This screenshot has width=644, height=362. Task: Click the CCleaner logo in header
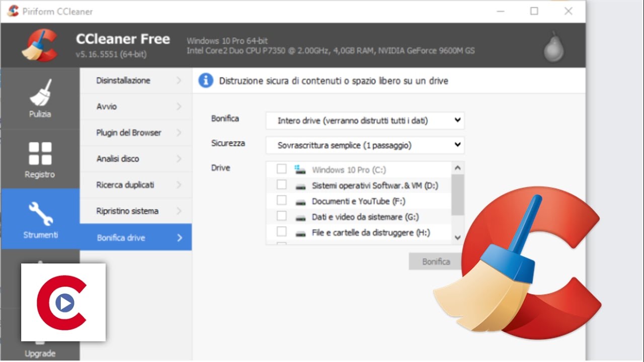click(x=40, y=46)
